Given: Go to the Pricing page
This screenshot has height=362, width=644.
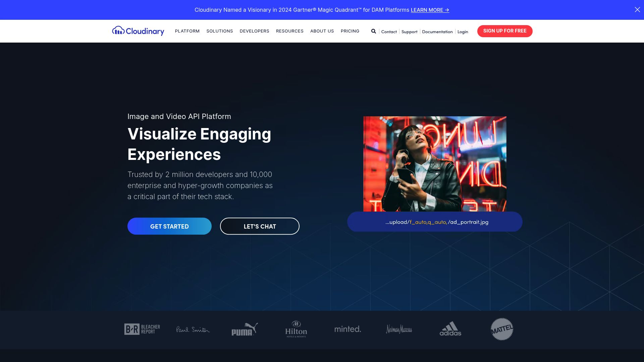Looking at the screenshot, I should pos(350,31).
